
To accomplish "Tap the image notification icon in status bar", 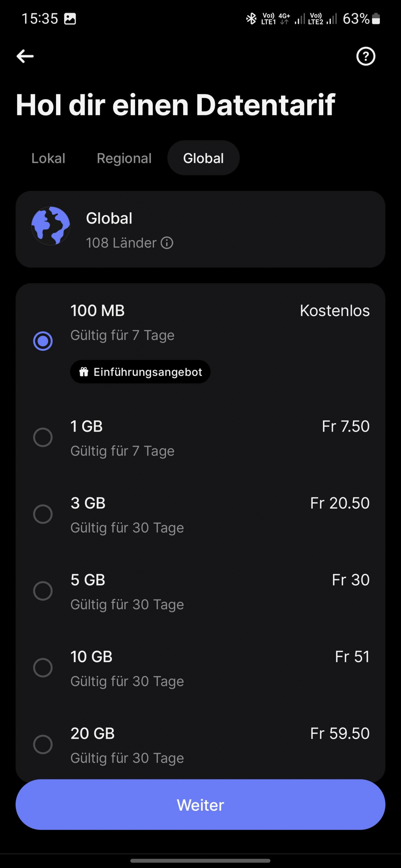I will point(70,19).
